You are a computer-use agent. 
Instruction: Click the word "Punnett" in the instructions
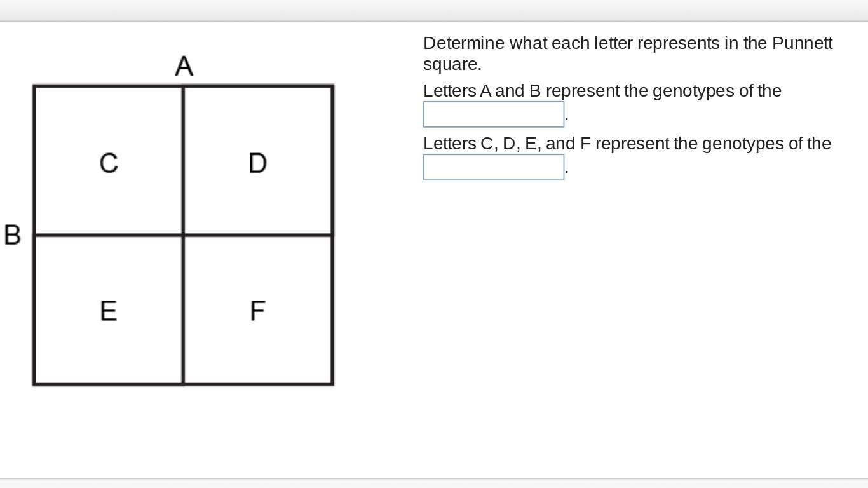click(x=802, y=43)
